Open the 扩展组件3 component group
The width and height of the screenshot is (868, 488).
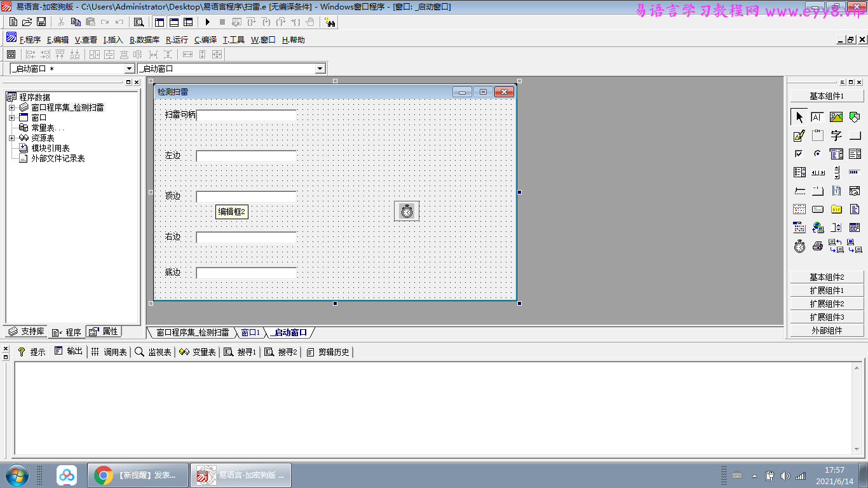(x=827, y=317)
